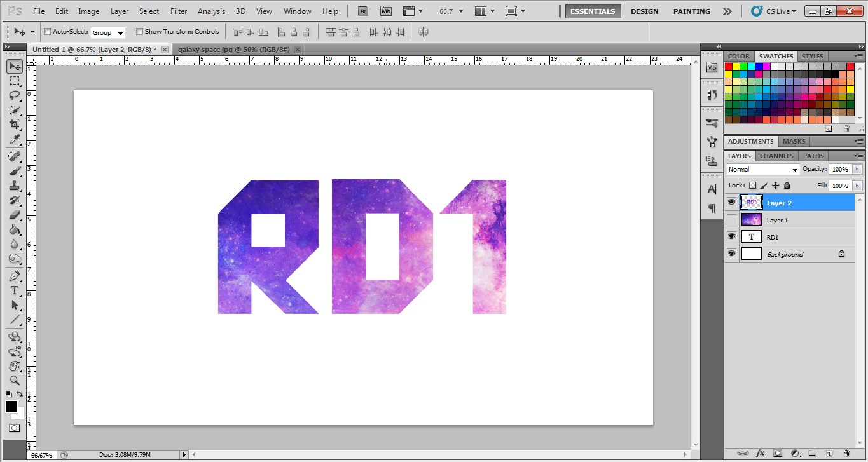Open the Mini Bridge panel
Viewport: 868px width, 462px height.
click(385, 11)
